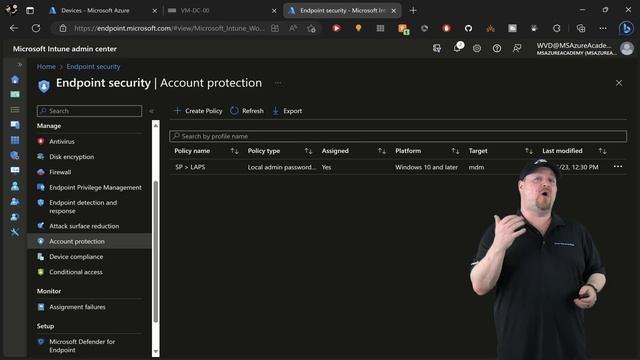Open browser menu three dots
The height and width of the screenshot is (360, 640).
(x=603, y=28)
